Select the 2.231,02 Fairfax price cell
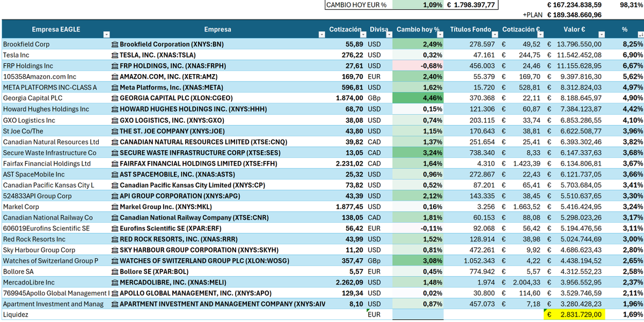Screen dimensions: 644x322 [x=346, y=163]
